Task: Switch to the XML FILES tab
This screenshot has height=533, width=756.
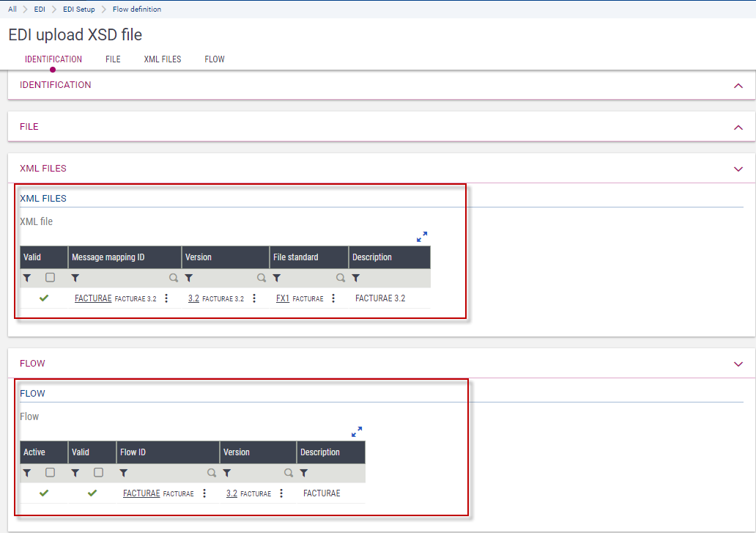Action: point(163,59)
